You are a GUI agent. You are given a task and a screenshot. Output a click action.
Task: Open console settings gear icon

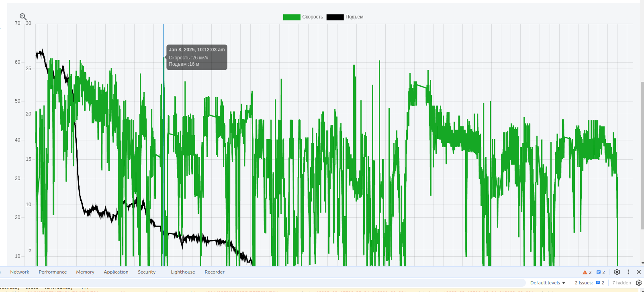pos(639,283)
